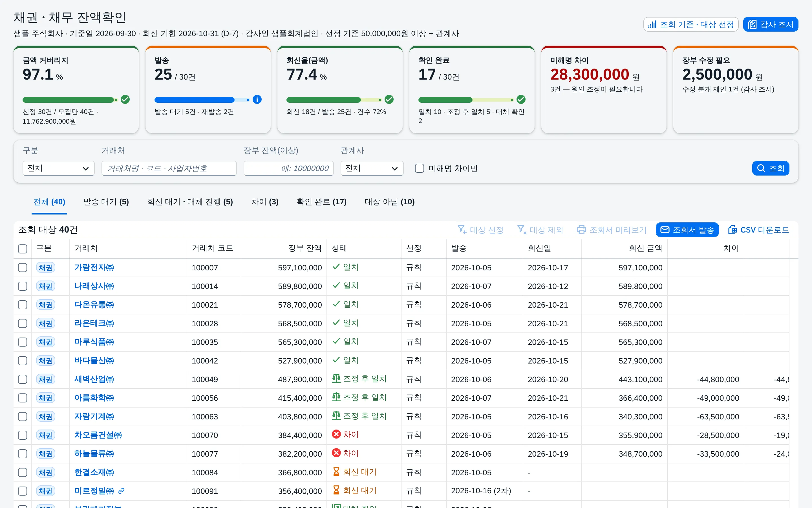Click the document icon on 감사 조서 button
The height and width of the screenshot is (508, 812).
pyautogui.click(x=752, y=25)
